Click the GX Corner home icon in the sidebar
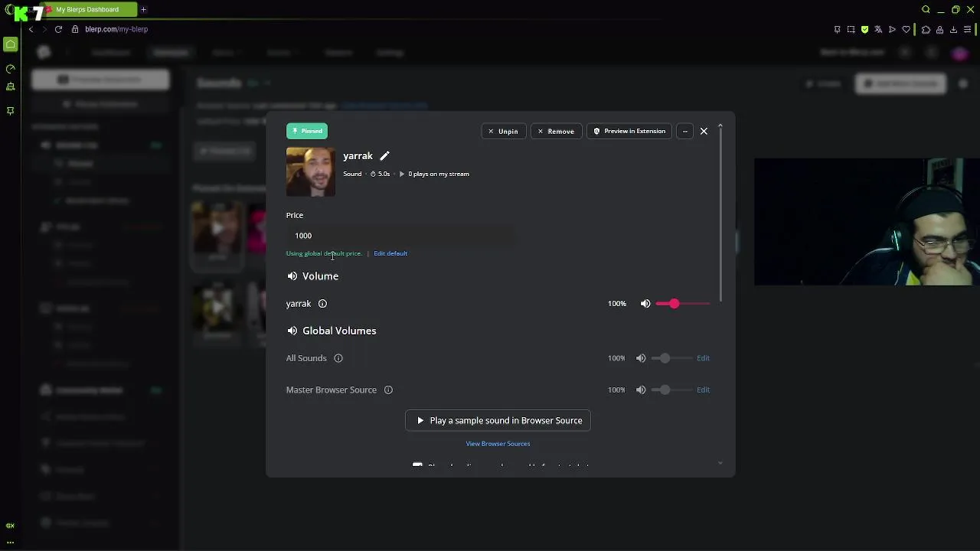980x551 pixels. (11, 44)
